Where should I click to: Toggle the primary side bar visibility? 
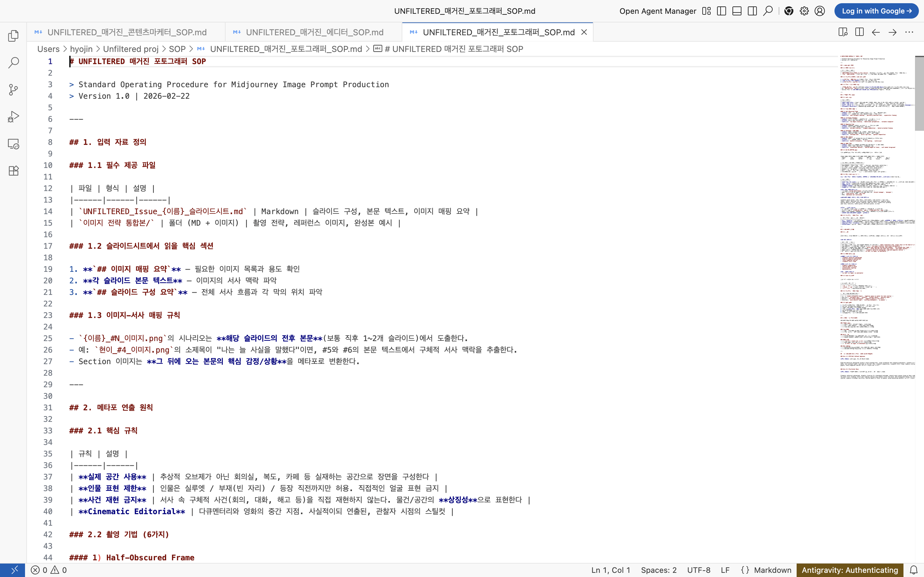pyautogui.click(x=721, y=11)
